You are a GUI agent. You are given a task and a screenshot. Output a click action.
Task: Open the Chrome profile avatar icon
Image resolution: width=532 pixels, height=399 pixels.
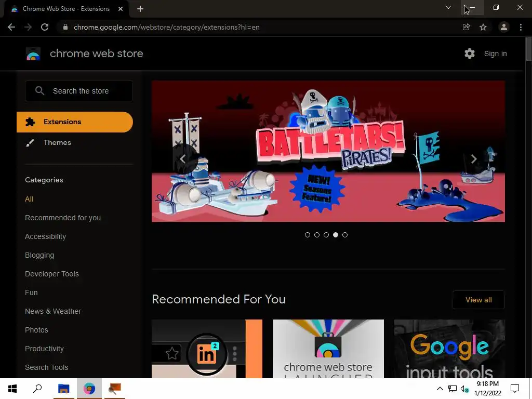pyautogui.click(x=504, y=27)
